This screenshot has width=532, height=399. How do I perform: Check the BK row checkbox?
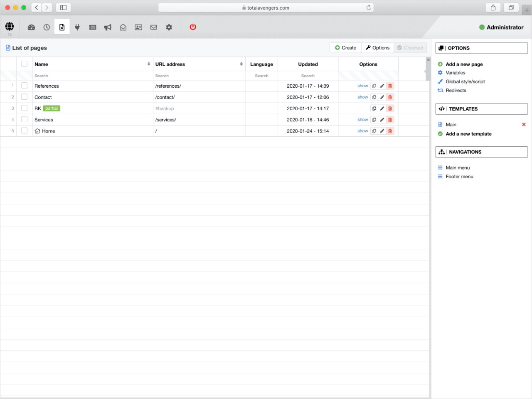(x=25, y=108)
